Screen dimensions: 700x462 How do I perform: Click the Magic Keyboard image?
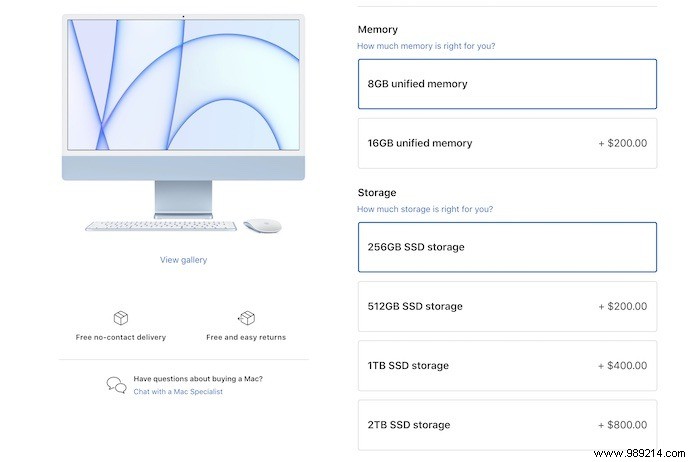pos(161,226)
